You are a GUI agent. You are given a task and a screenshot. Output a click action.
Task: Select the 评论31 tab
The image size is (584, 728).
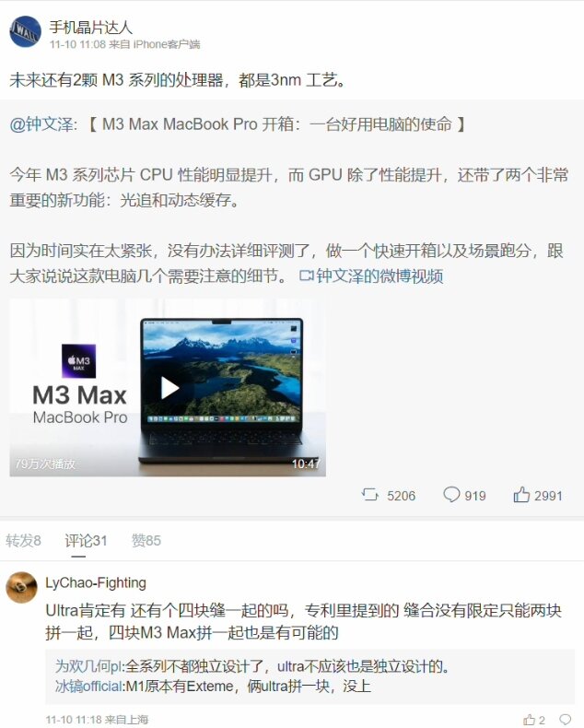tap(86, 540)
